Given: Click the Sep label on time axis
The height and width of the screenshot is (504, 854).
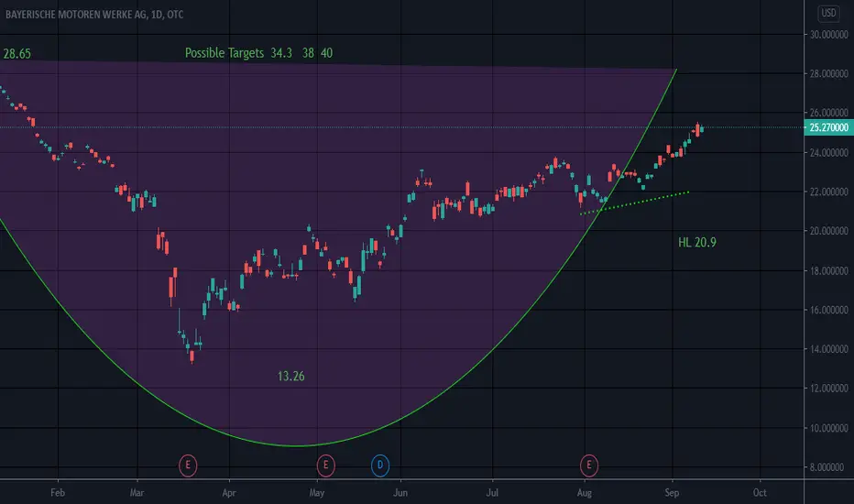Looking at the screenshot, I should click(672, 493).
